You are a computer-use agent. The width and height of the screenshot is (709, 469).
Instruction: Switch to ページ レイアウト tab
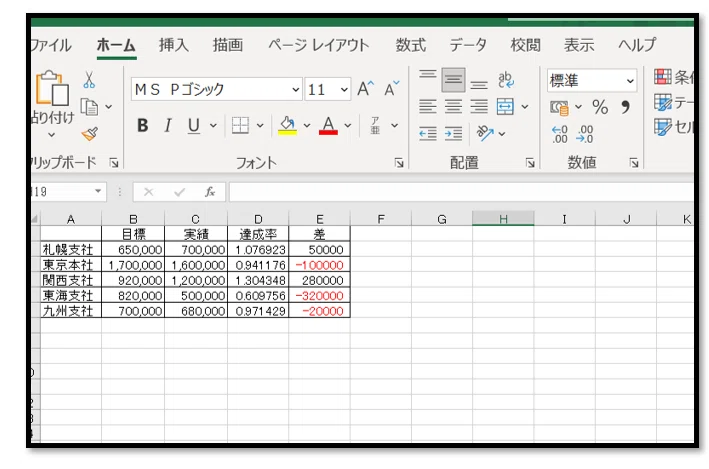pyautogui.click(x=318, y=45)
